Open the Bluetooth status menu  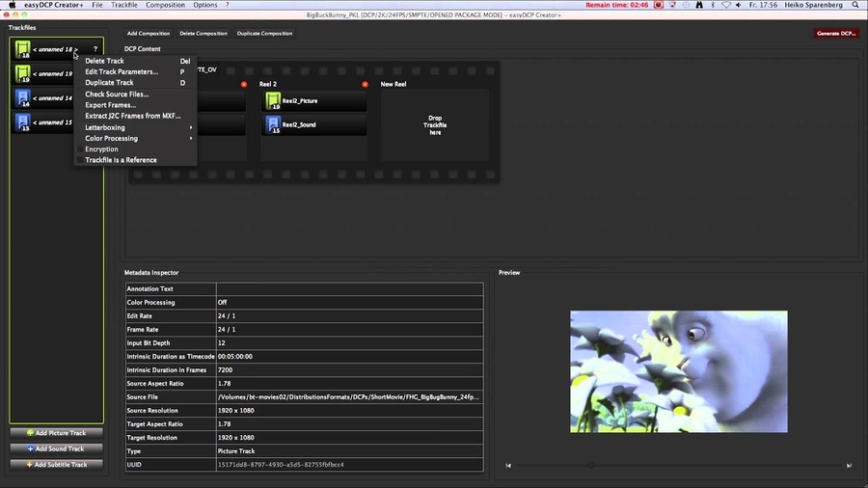coord(713,5)
